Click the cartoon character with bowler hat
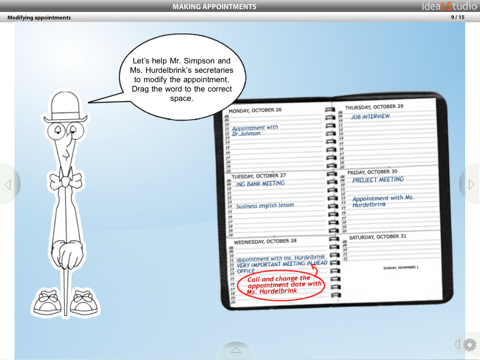This screenshot has width=480, height=360. [x=65, y=203]
